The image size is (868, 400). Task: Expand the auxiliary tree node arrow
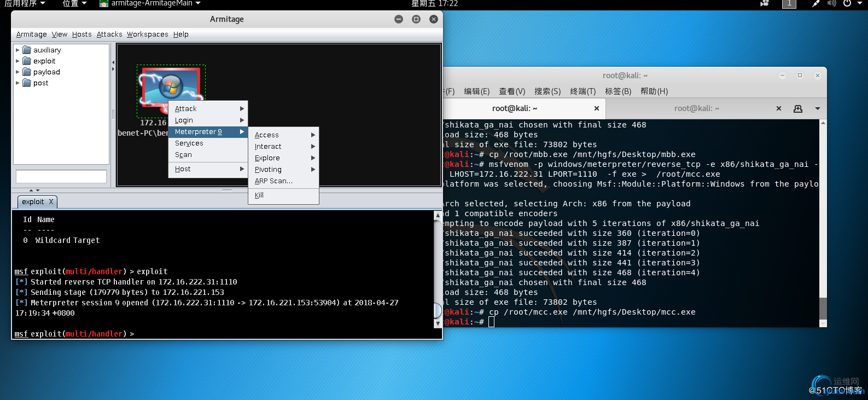coord(18,50)
